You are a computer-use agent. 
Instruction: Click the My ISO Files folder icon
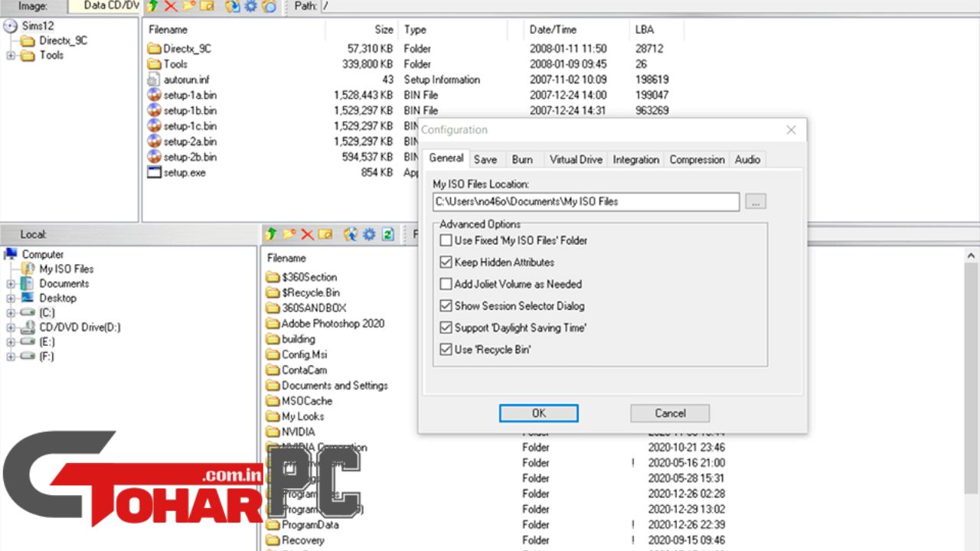tap(28, 269)
